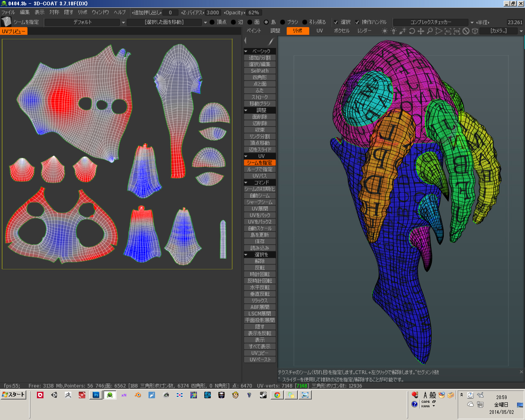Click the UV展開 command button
This screenshot has width=525, height=420.
[260, 209]
